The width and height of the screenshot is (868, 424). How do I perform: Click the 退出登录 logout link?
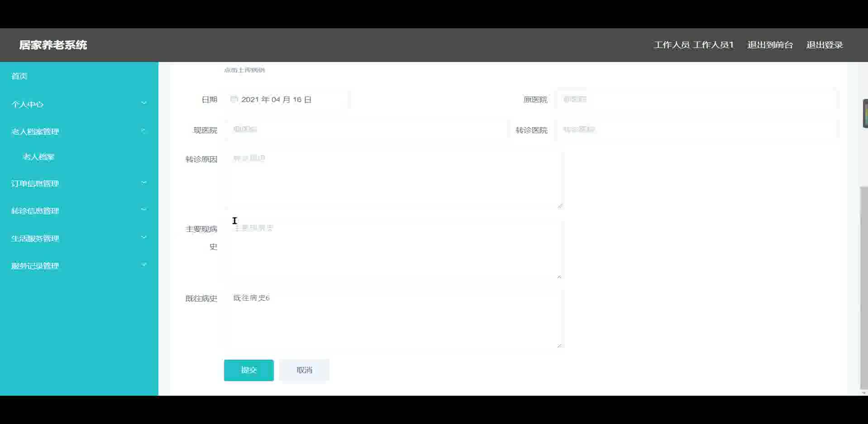pos(825,45)
